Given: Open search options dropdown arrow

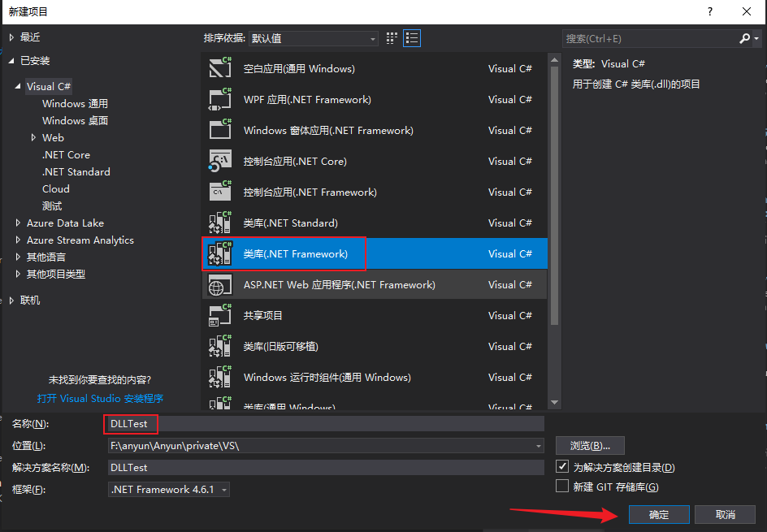Looking at the screenshot, I should click(756, 38).
